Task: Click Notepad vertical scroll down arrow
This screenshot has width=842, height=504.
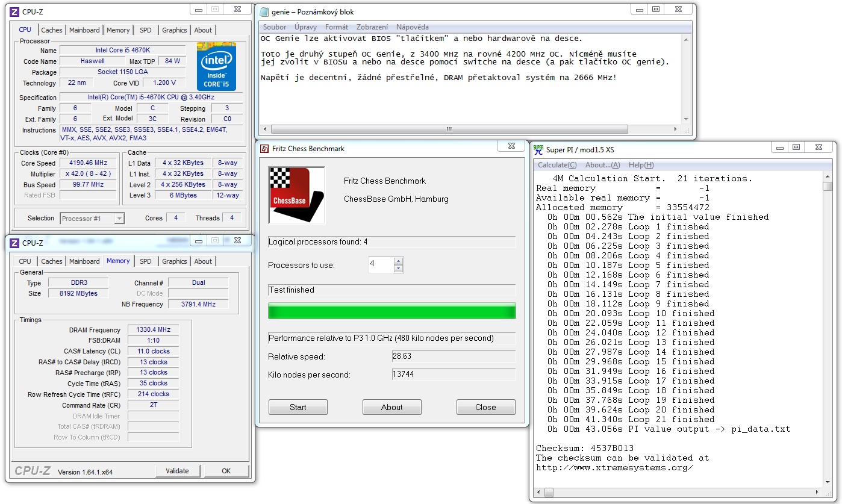Action: click(686, 120)
